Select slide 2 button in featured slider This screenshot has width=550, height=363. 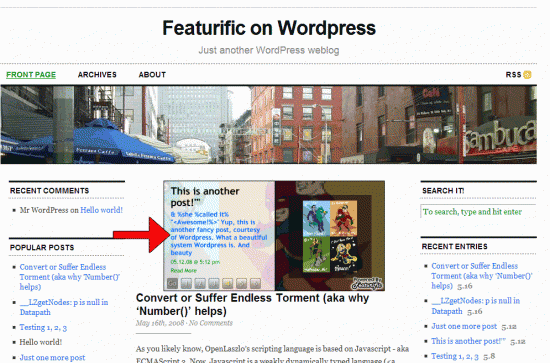click(x=200, y=283)
